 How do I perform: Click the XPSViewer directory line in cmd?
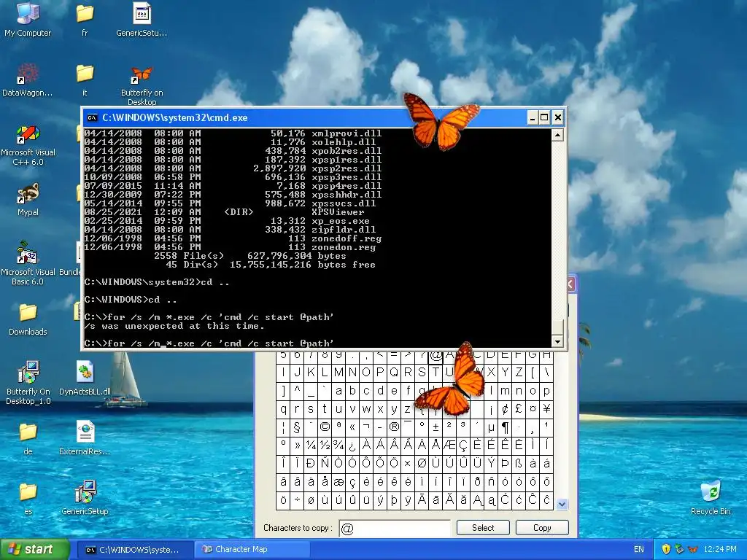(x=225, y=212)
